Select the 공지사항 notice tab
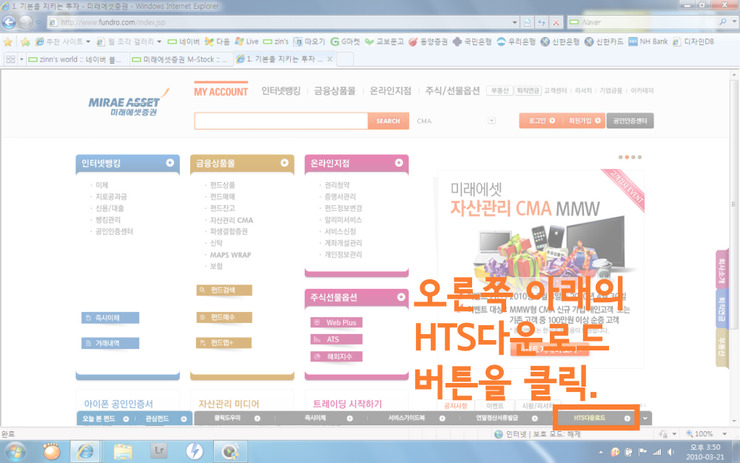740x463 pixels. (455, 405)
